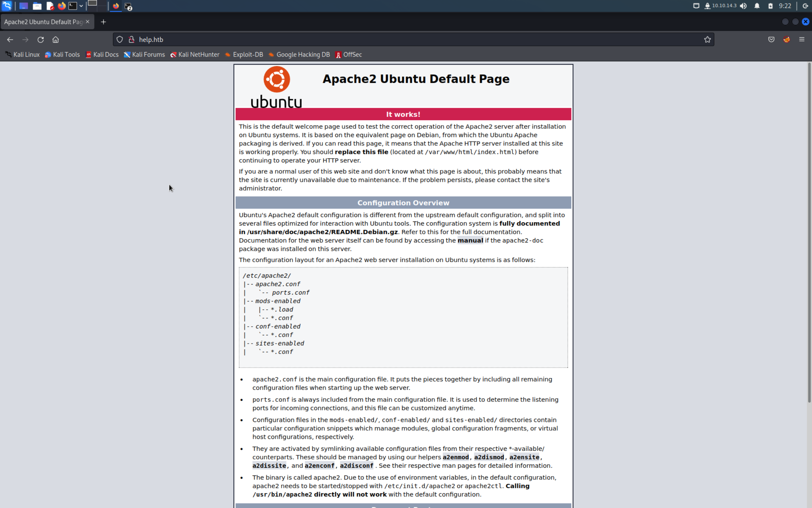
Task: Open the Kali applications menu
Action: (7, 6)
